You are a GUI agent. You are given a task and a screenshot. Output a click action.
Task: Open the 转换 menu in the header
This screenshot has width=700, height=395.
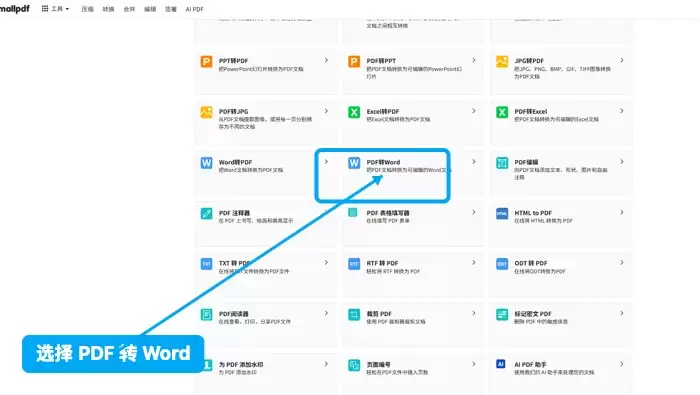pyautogui.click(x=108, y=9)
